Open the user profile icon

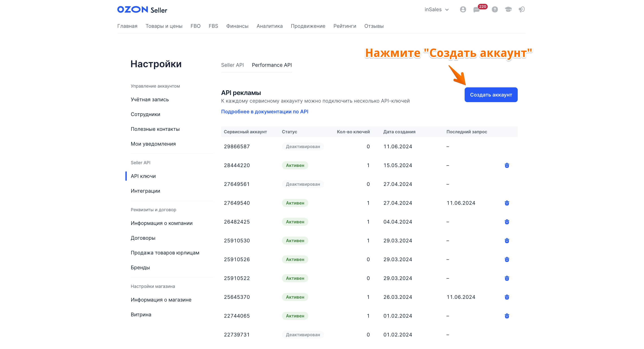coord(463,9)
